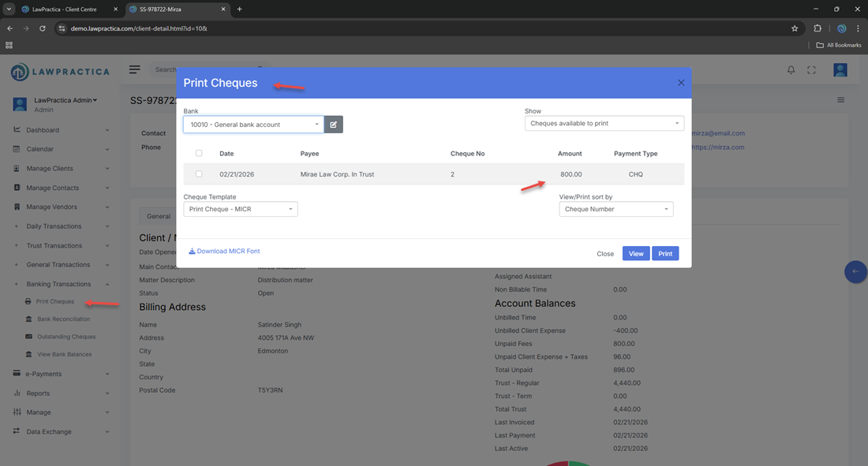The width and height of the screenshot is (868, 466).
Task: Click the browser reload icon
Action: (x=43, y=28)
